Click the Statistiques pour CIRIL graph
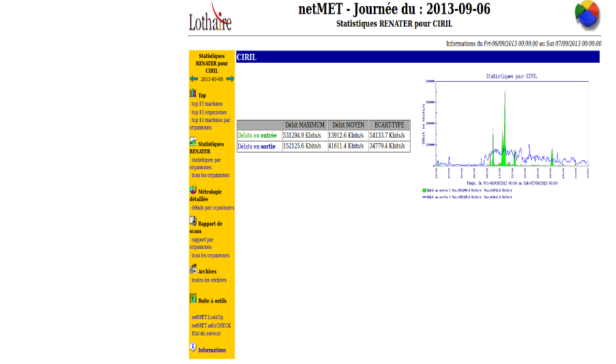 tap(505, 136)
